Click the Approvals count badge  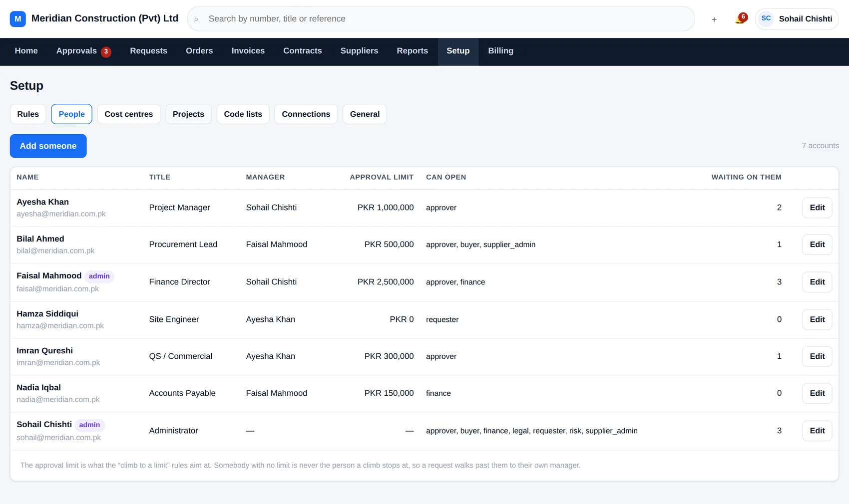[106, 52]
